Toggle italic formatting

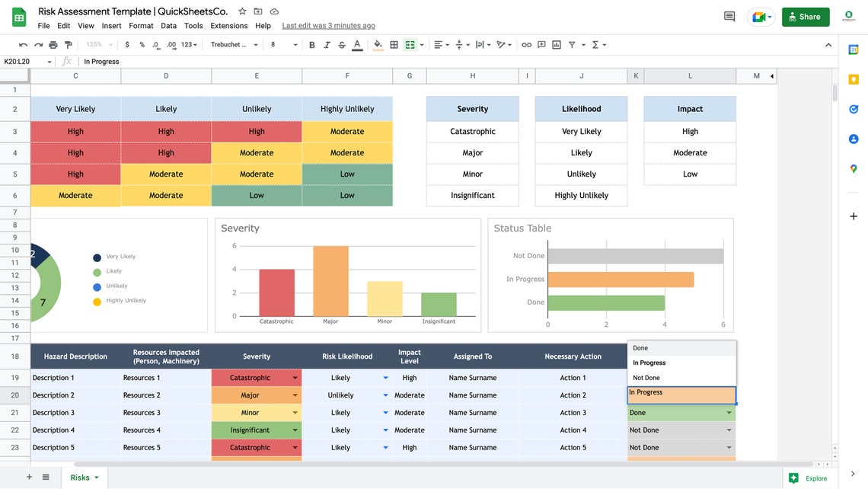pos(327,45)
